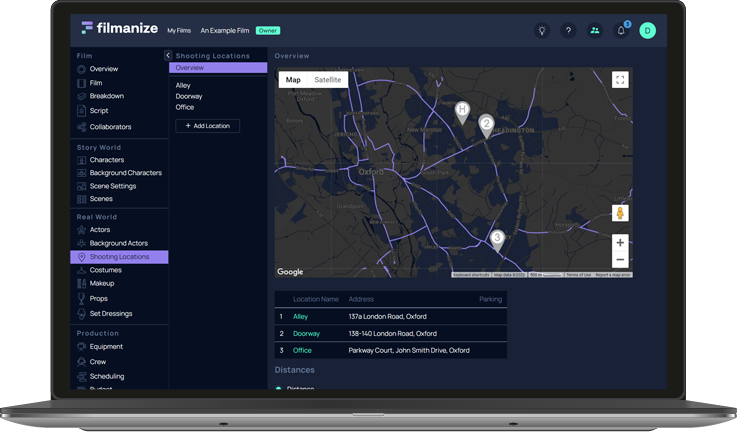Click the Breakdown sidebar icon
Image resolution: width=737 pixels, height=432 pixels.
tap(81, 96)
